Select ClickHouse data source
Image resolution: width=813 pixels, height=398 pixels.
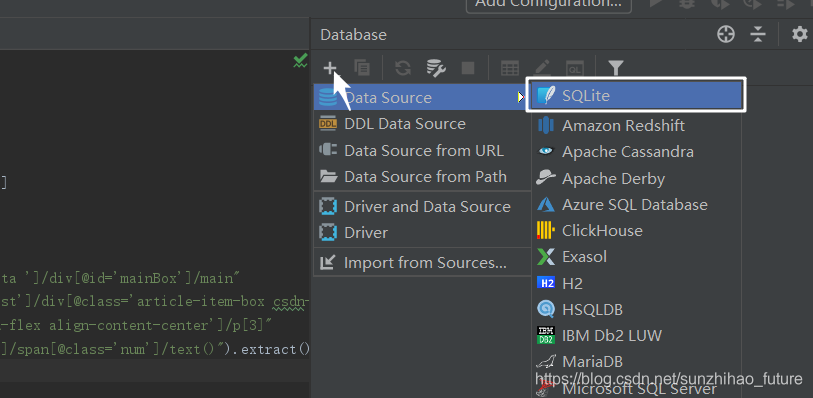click(x=636, y=231)
